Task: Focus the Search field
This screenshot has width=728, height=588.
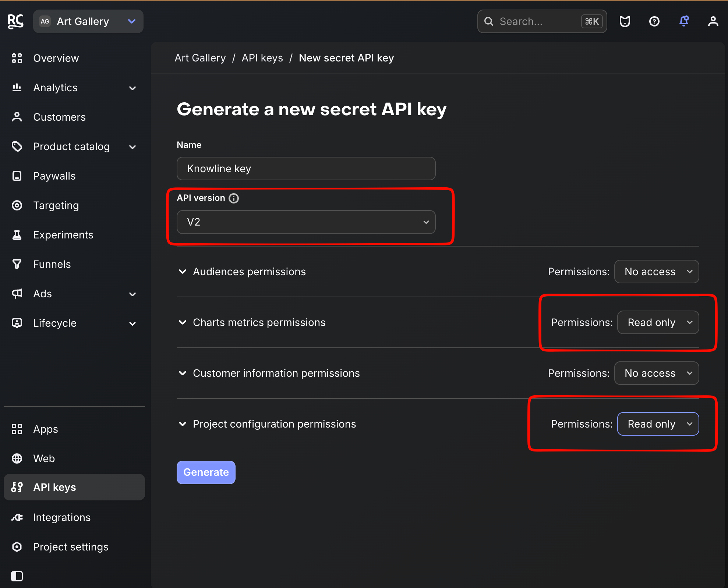Action: pyautogui.click(x=542, y=21)
